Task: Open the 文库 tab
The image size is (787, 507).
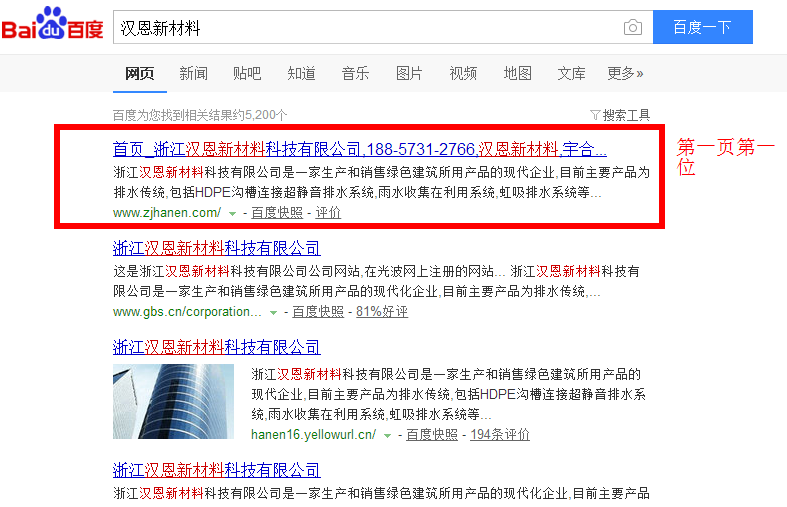Action: pos(571,73)
